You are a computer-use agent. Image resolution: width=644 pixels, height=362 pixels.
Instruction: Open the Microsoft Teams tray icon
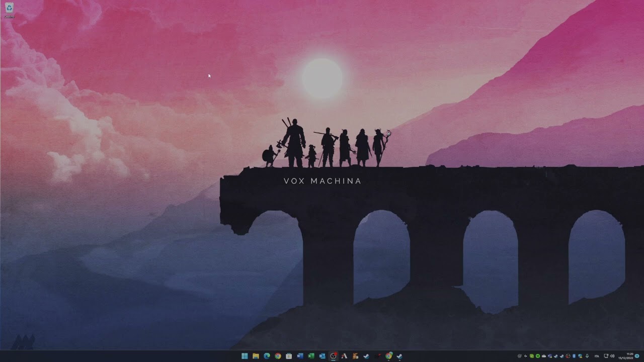(550, 356)
